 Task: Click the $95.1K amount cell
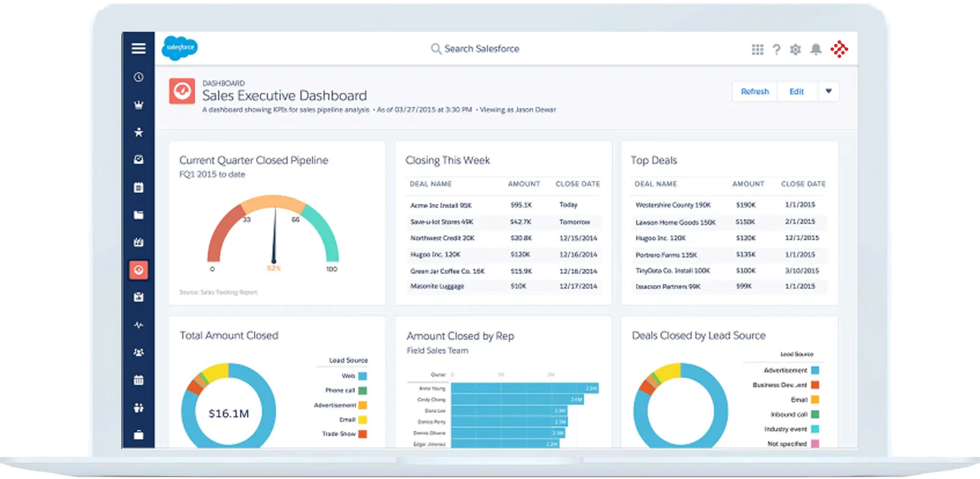521,205
